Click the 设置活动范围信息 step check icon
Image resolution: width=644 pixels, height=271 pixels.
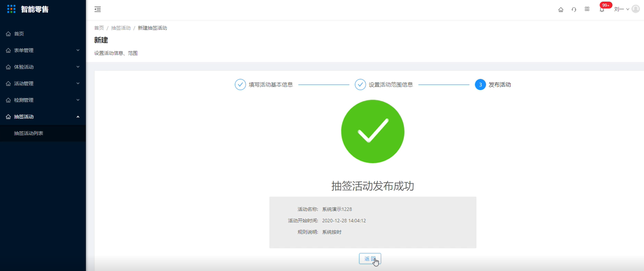click(x=360, y=85)
